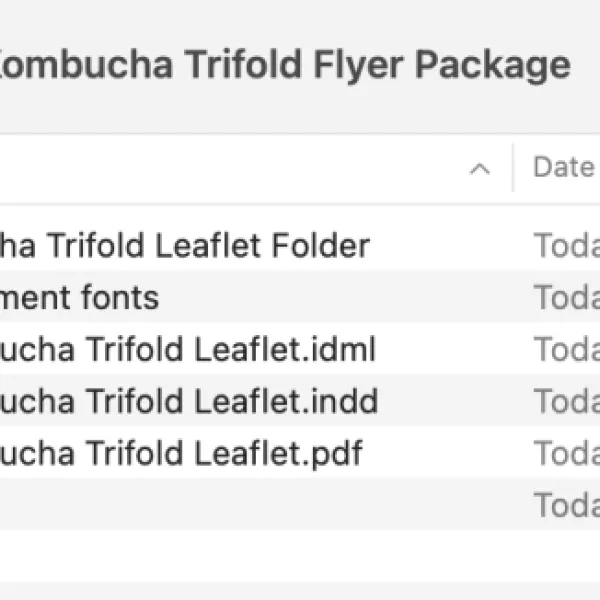Select the last row below Leaflet.pdf
600x600 pixels.
pos(300,505)
